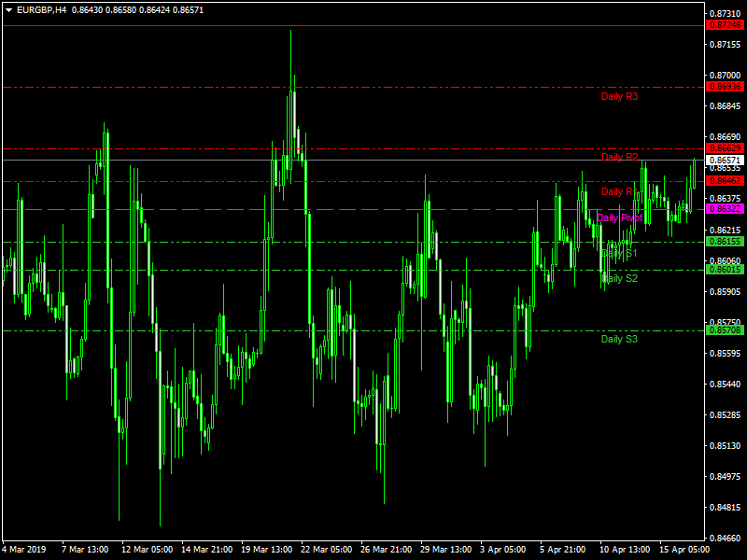Select the Daily R2 label
The height and width of the screenshot is (560, 747).
[619, 157]
